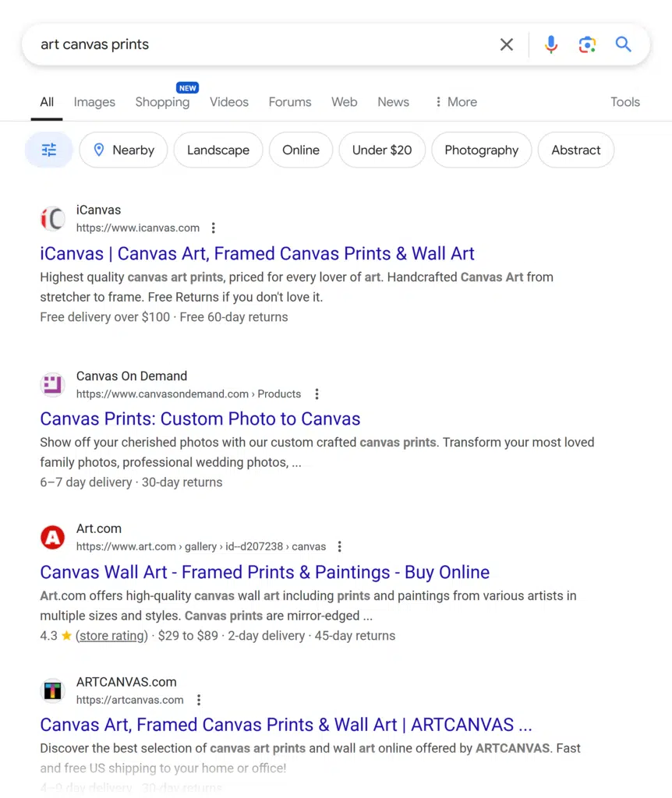Viewport: 672px width, 798px height.
Task: Toggle the Under $20 filter chip
Action: point(382,150)
